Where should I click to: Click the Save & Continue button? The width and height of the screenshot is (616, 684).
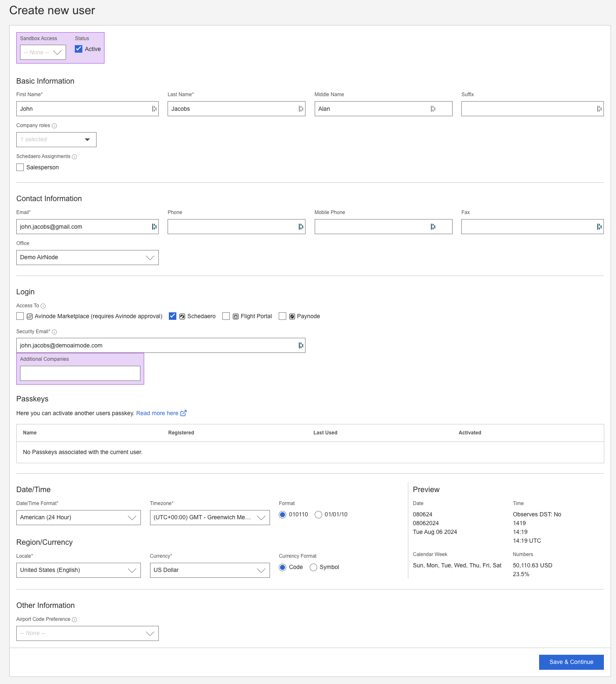click(571, 662)
